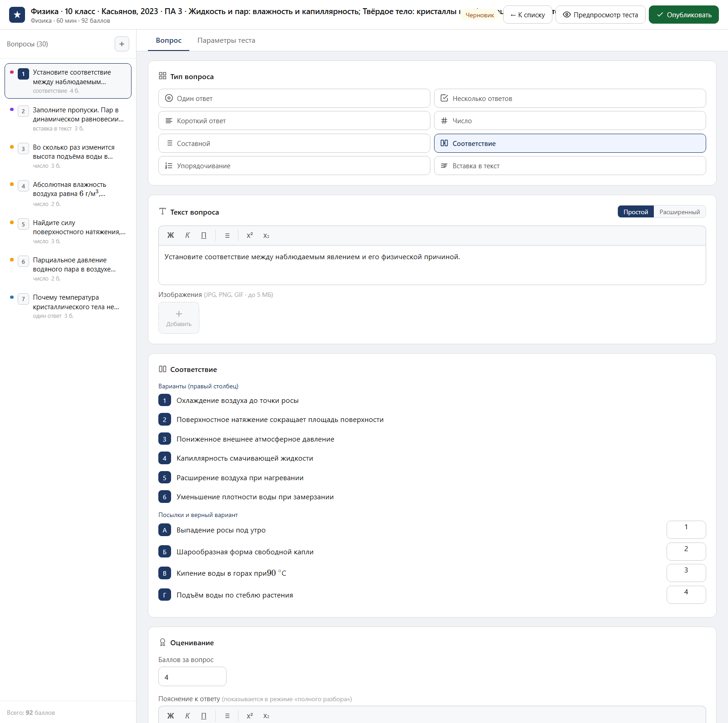Select question type Упорядочивание
Screen dimensions: 728x723
click(294, 166)
